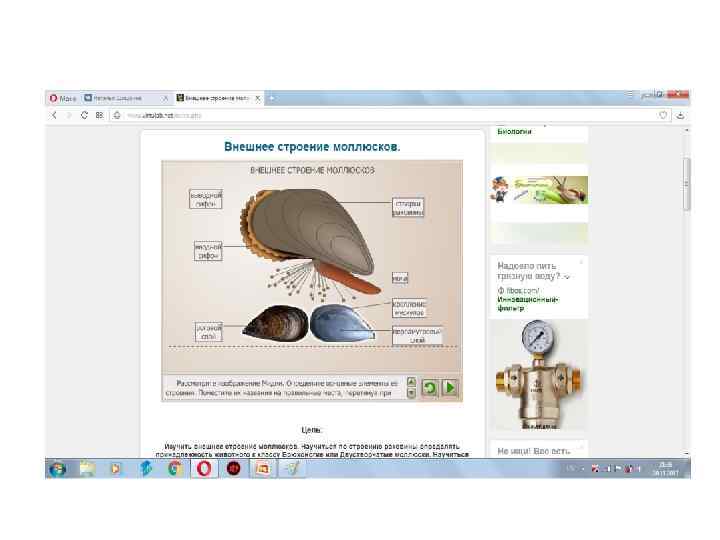
Task: Bookmark page with heart icon
Action: click(663, 115)
